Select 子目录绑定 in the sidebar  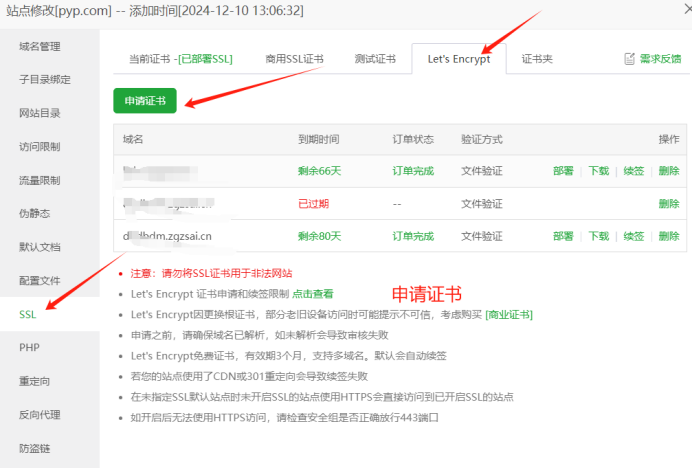pyautogui.click(x=45, y=79)
